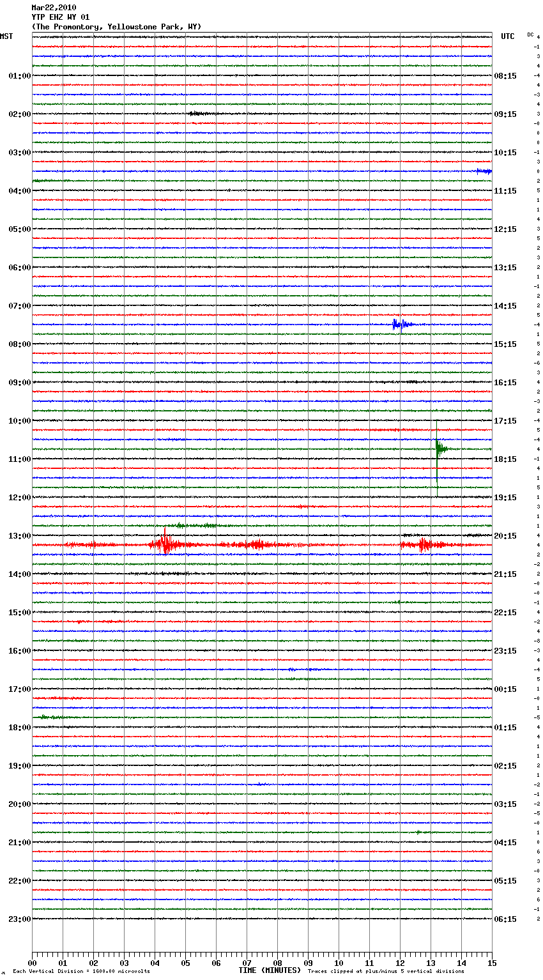Screen dimensions: 543x980
Task: Click the red burst near minute 13 on the 13:15 trace
Action: pyautogui.click(x=423, y=545)
